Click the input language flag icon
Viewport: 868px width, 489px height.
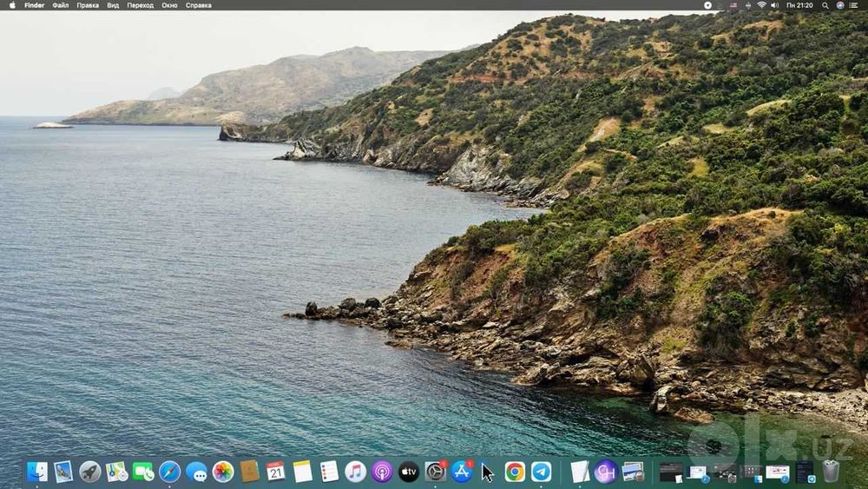pyautogui.click(x=733, y=5)
